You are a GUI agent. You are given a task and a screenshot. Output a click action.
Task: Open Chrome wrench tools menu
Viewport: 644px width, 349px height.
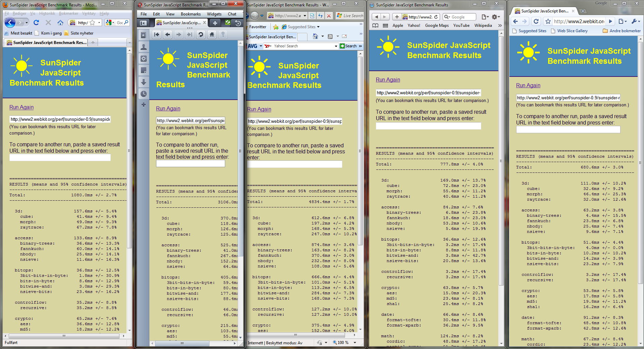(x=636, y=21)
